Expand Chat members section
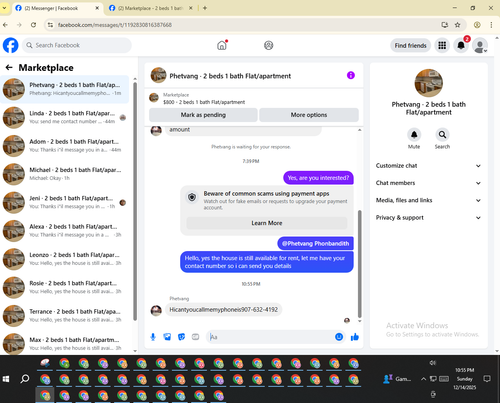Viewport: 500px width, 403px height. coord(428,183)
